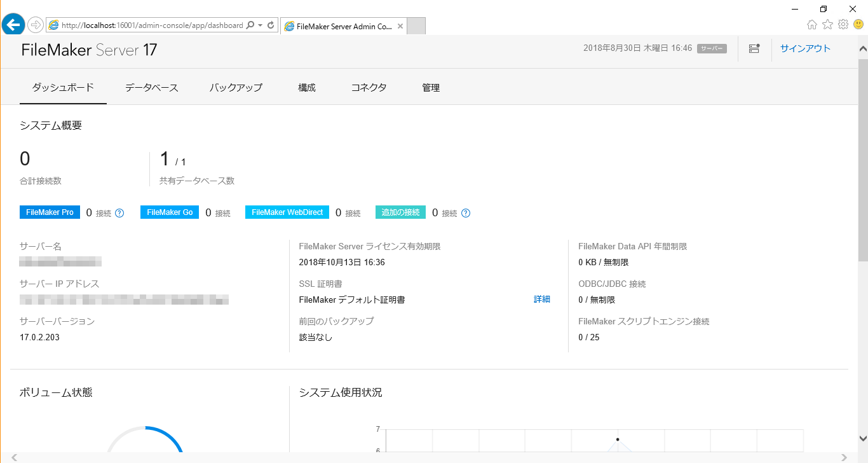The width and height of the screenshot is (868, 463).
Task: Switch to the データベース tab
Action: coord(152,87)
